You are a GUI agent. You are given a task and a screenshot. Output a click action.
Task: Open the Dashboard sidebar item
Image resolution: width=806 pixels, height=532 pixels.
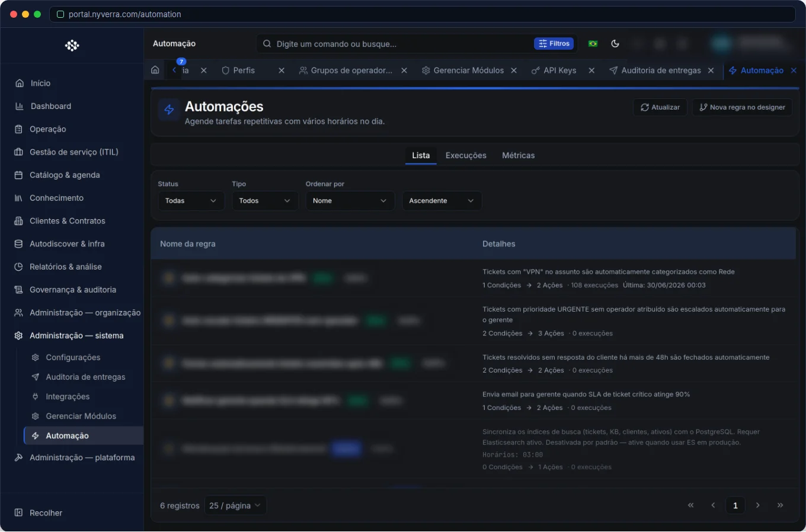(x=51, y=107)
